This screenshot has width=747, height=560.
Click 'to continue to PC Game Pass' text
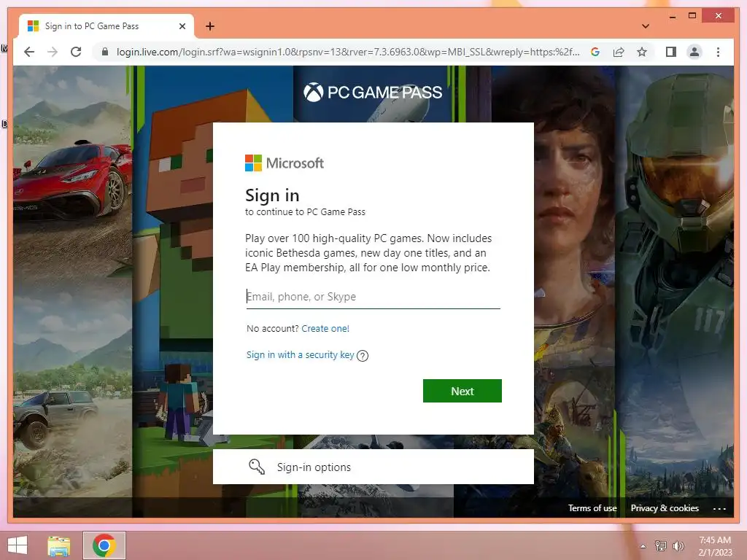click(x=305, y=212)
